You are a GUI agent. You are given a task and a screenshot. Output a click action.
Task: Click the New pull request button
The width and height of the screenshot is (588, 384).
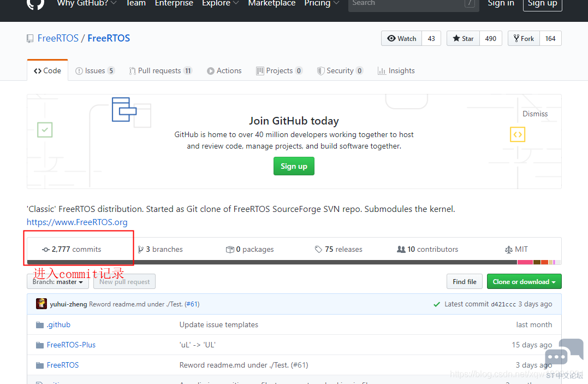[124, 281]
